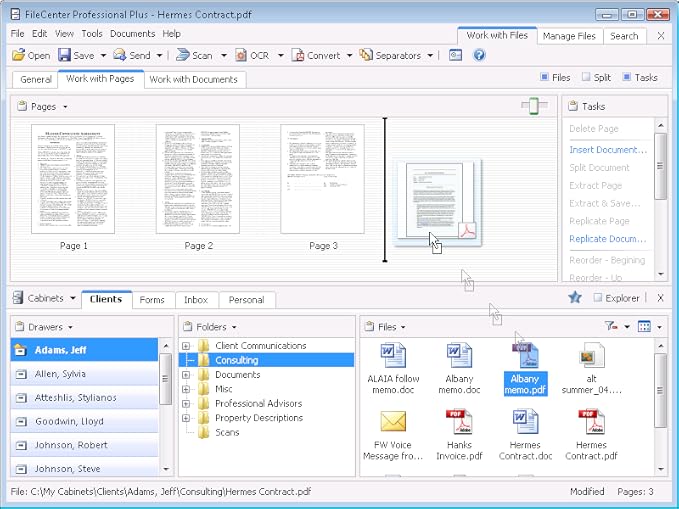Click the Insert Document task link

point(608,150)
